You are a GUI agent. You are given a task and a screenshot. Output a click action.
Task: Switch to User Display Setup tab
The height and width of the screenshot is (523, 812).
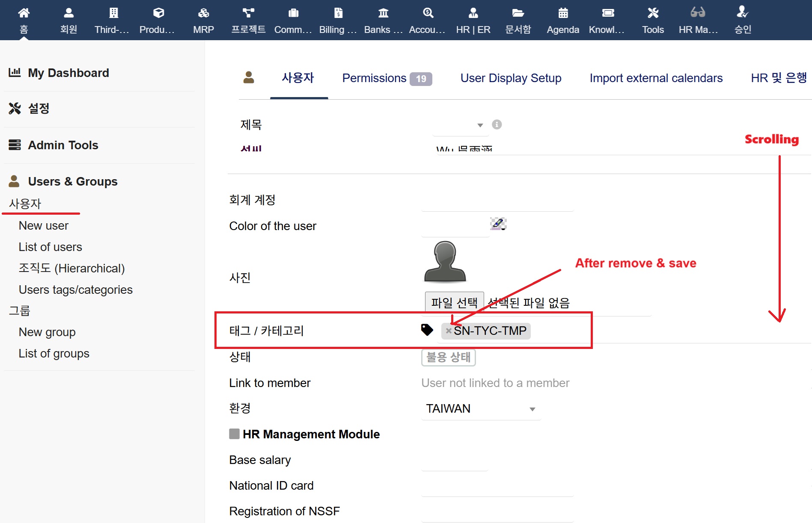[511, 78]
